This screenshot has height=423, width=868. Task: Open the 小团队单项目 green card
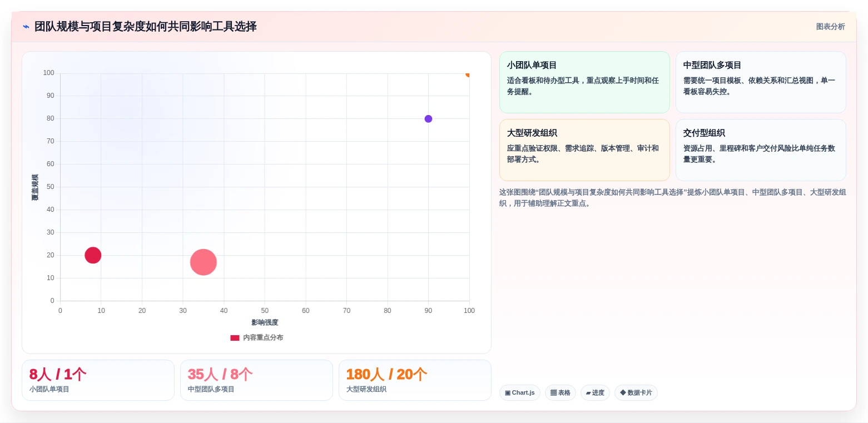584,82
